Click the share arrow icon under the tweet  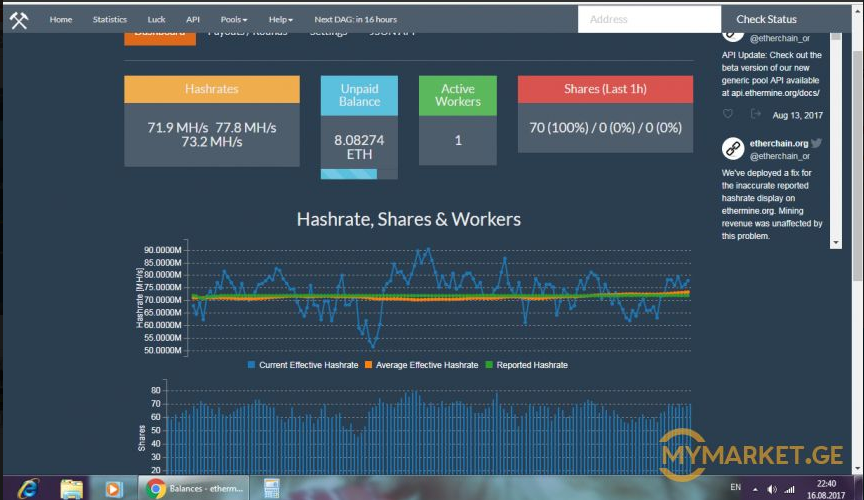pyautogui.click(x=755, y=114)
